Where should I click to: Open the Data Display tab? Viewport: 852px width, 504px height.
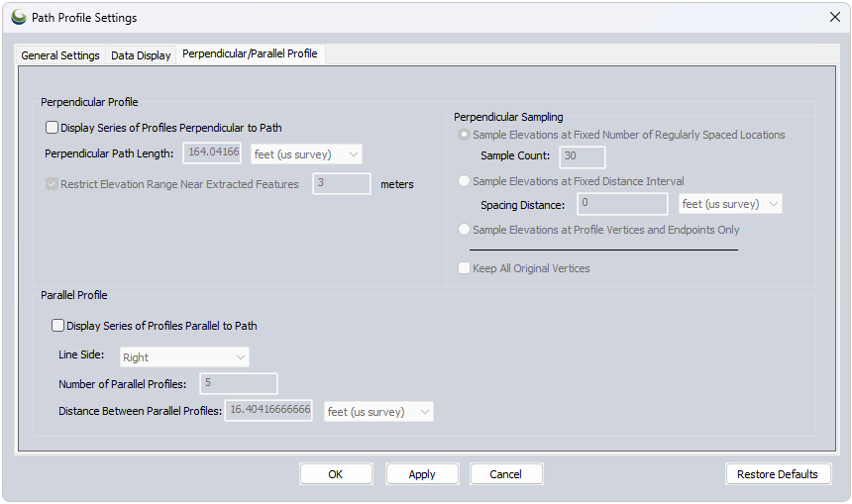(141, 55)
